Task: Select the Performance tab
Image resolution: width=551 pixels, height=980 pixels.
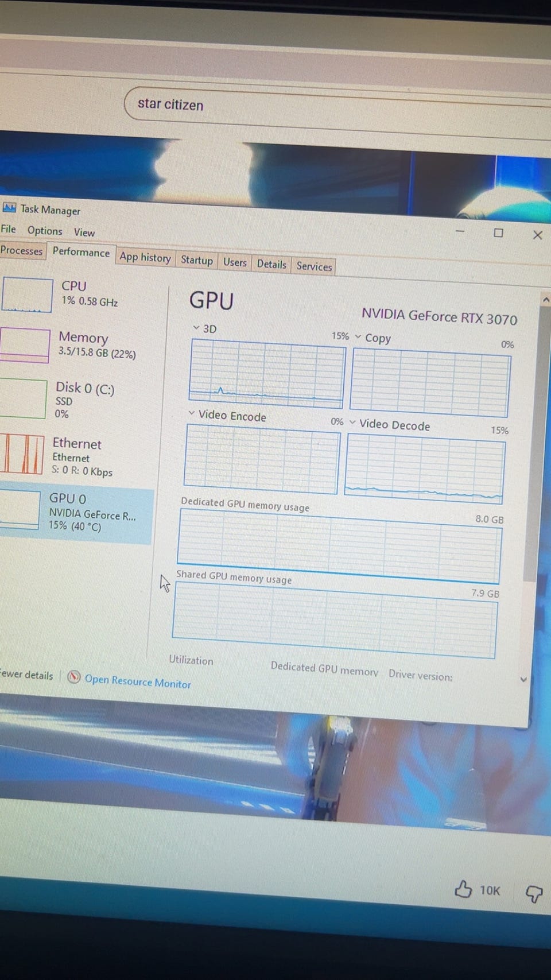Action: tap(81, 253)
